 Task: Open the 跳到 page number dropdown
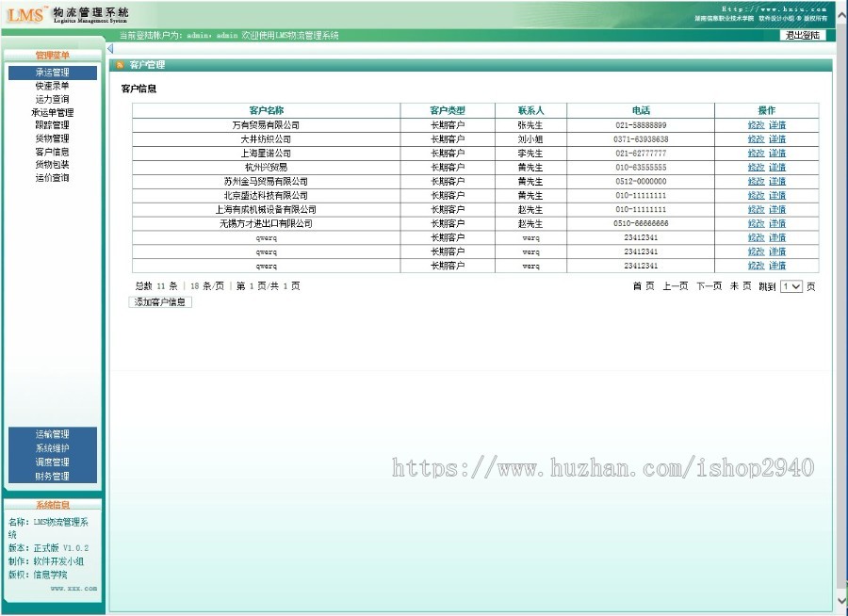click(x=791, y=286)
